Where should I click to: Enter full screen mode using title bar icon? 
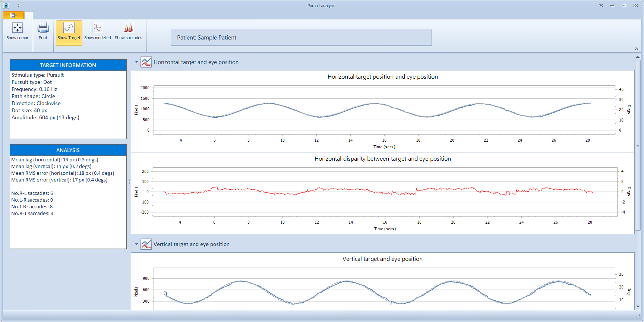(x=600, y=6)
